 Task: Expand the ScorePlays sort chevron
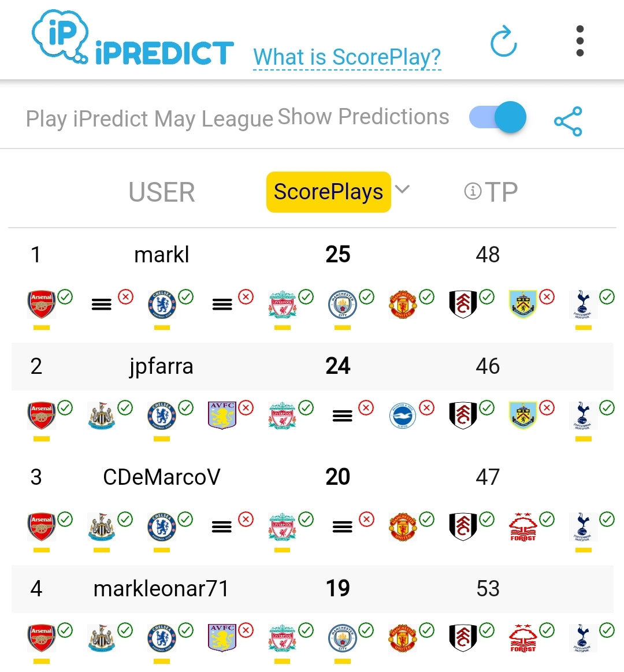(402, 190)
